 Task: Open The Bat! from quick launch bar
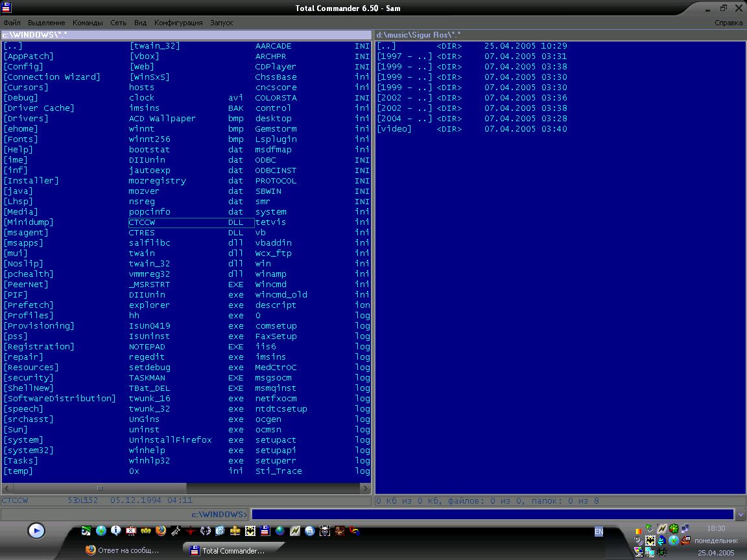point(250,530)
